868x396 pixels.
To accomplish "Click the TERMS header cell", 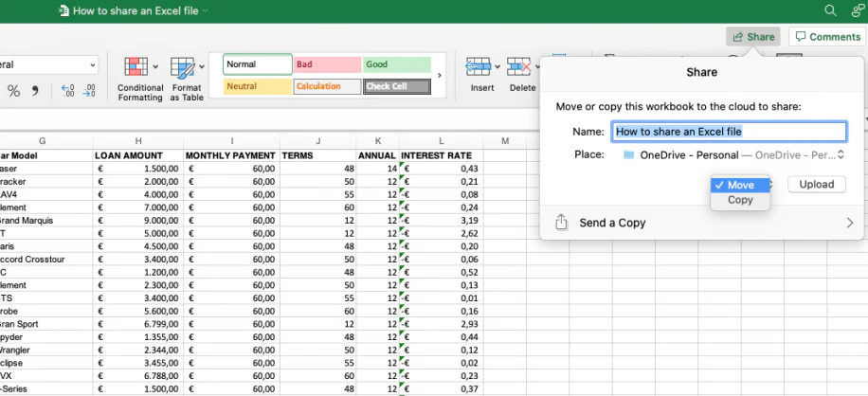I will click(x=318, y=155).
